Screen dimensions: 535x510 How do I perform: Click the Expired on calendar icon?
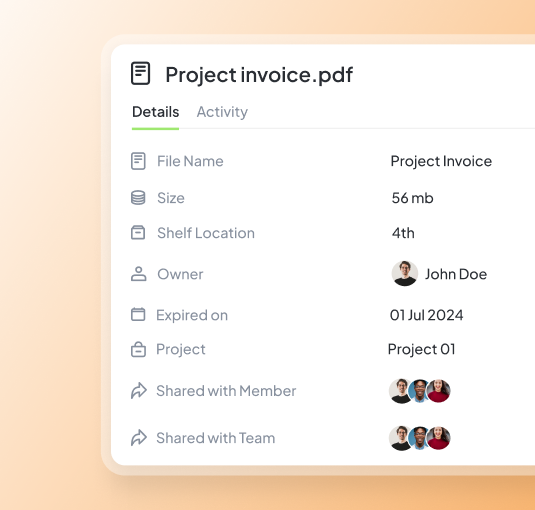[x=138, y=314]
